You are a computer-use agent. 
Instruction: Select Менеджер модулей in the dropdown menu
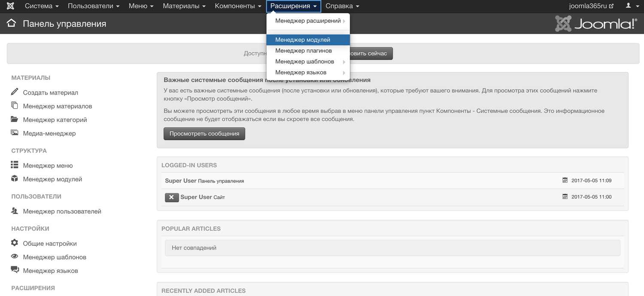(x=303, y=40)
